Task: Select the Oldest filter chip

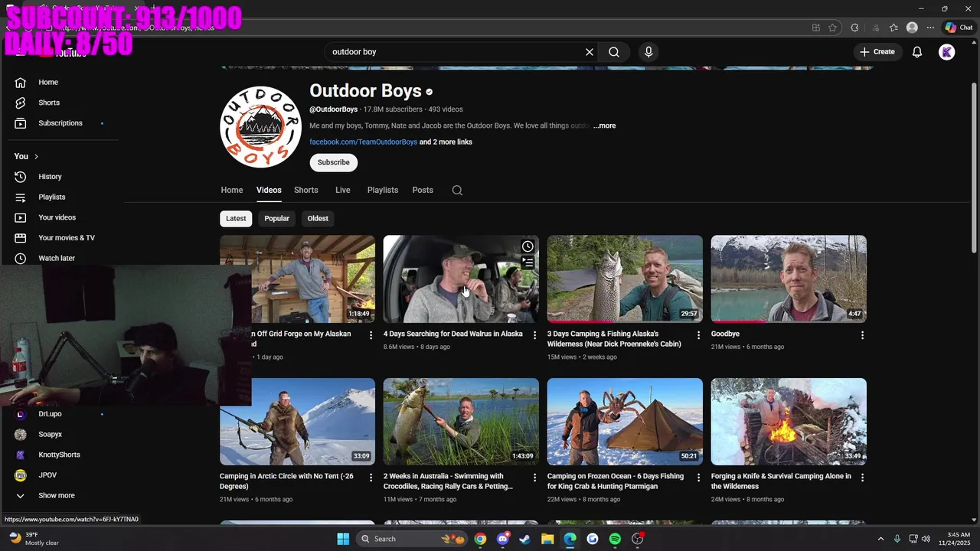Action: click(318, 218)
